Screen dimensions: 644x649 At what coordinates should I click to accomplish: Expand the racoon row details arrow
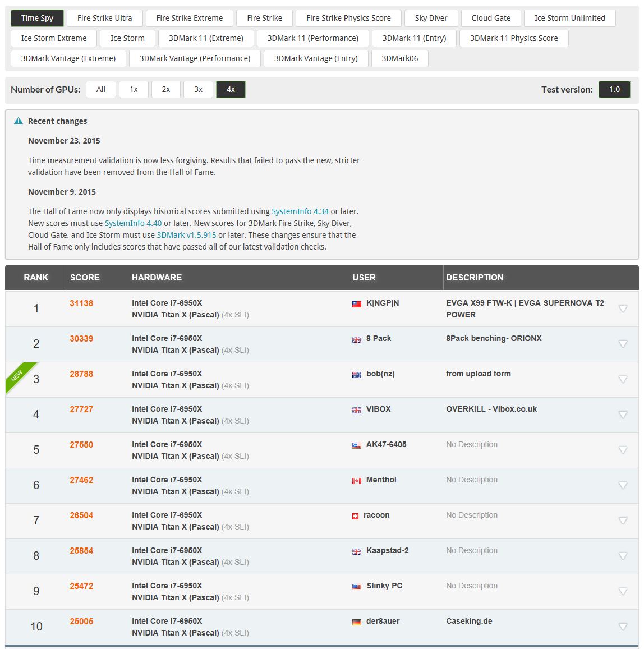[623, 521]
